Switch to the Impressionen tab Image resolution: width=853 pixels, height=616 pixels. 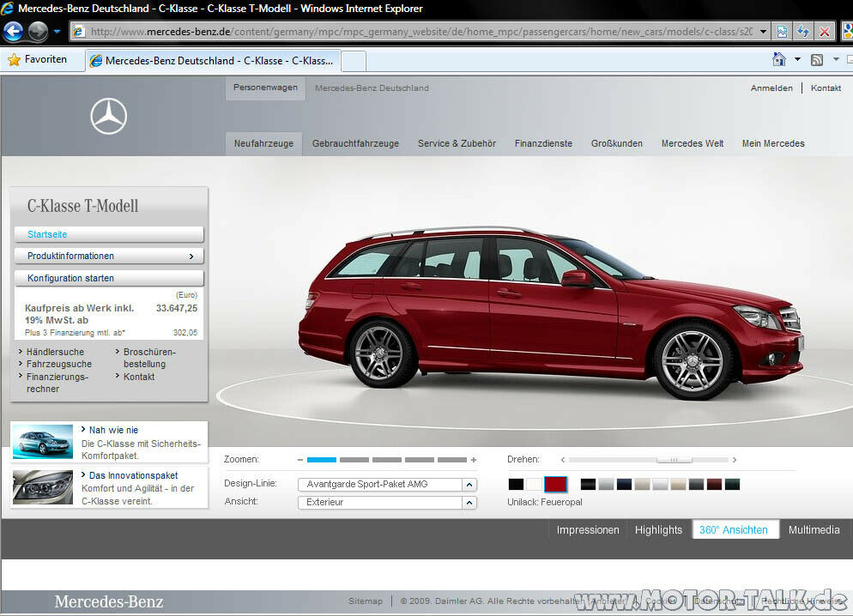(588, 529)
